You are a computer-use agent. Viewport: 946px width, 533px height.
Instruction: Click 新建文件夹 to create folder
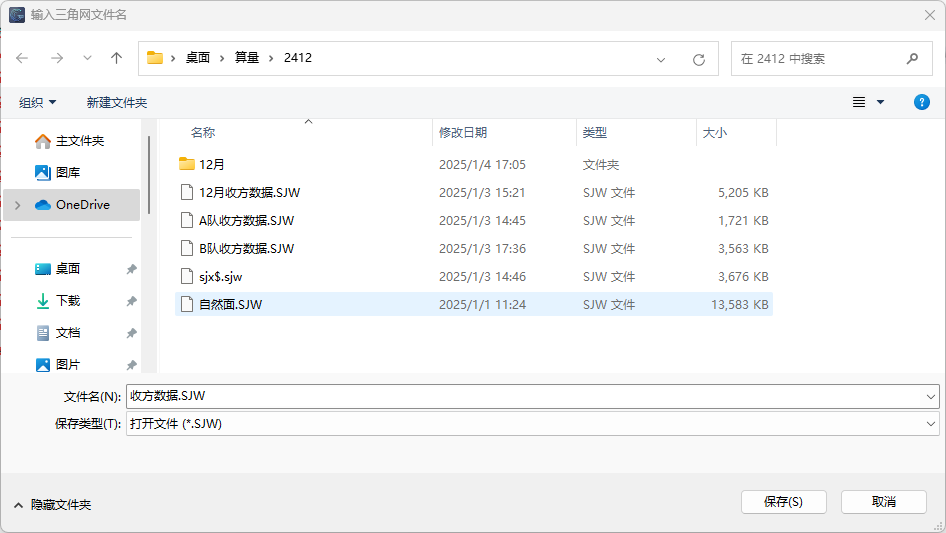pos(117,102)
